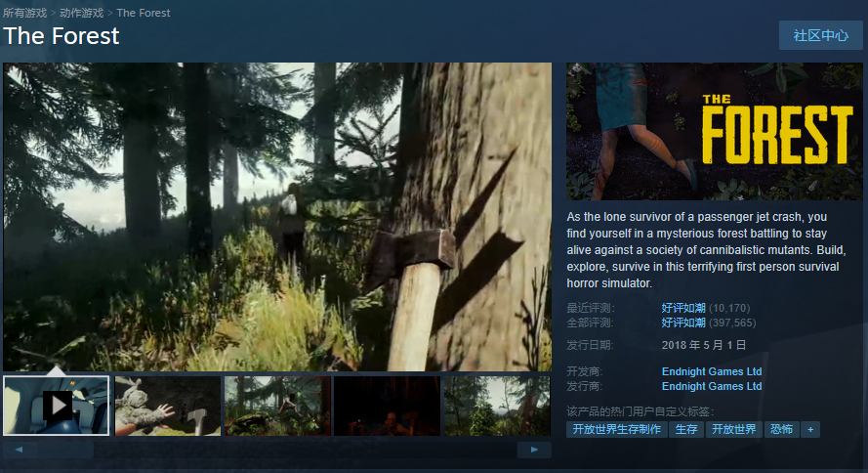
Task: Click The Forest header capsule image
Action: (x=714, y=131)
